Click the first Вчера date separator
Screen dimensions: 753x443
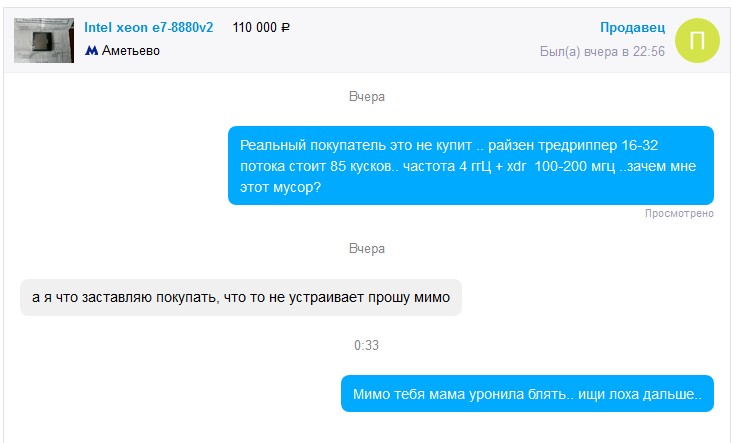pos(367,97)
